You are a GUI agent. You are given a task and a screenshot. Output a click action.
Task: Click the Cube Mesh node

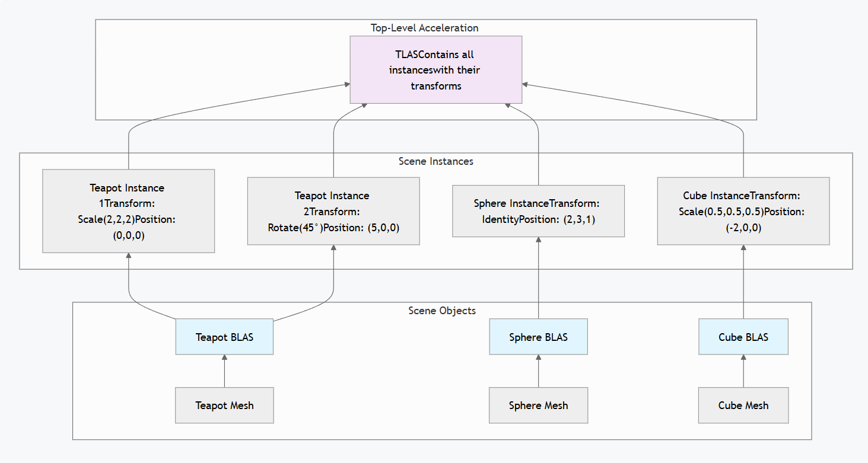[x=743, y=405]
